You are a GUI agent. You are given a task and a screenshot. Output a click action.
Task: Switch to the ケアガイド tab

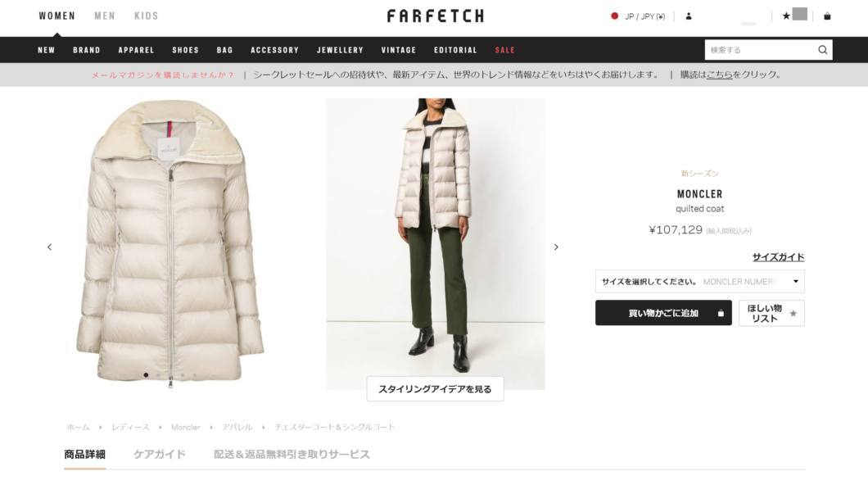point(160,454)
